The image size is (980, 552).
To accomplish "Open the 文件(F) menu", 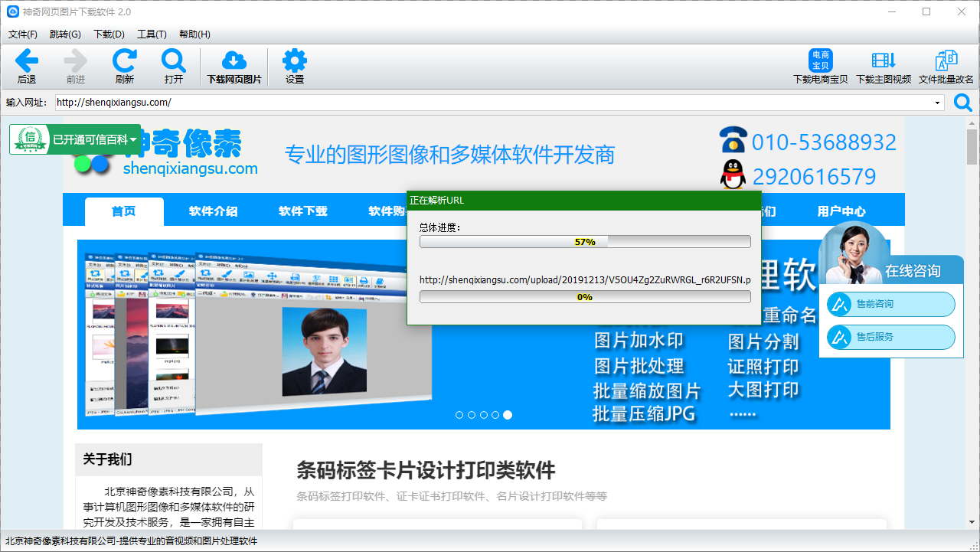I will pyautogui.click(x=23, y=34).
